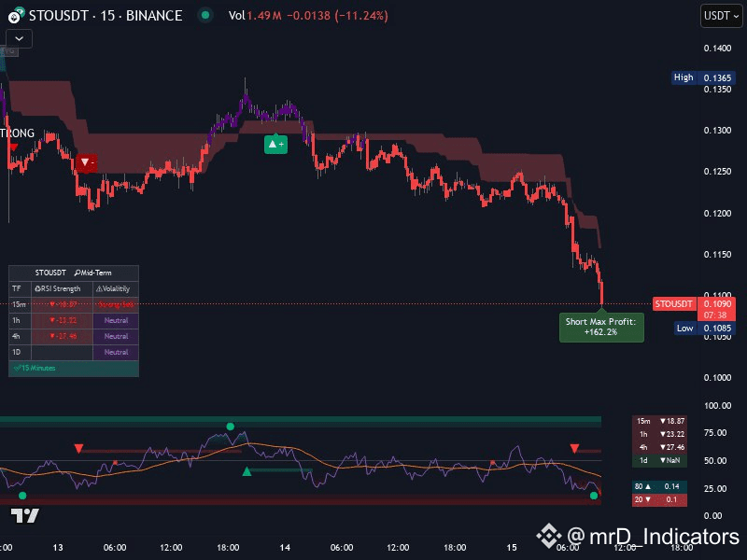The height and width of the screenshot is (560, 747).
Task: Click the Mid-Term magnifier icon
Action: pos(78,273)
